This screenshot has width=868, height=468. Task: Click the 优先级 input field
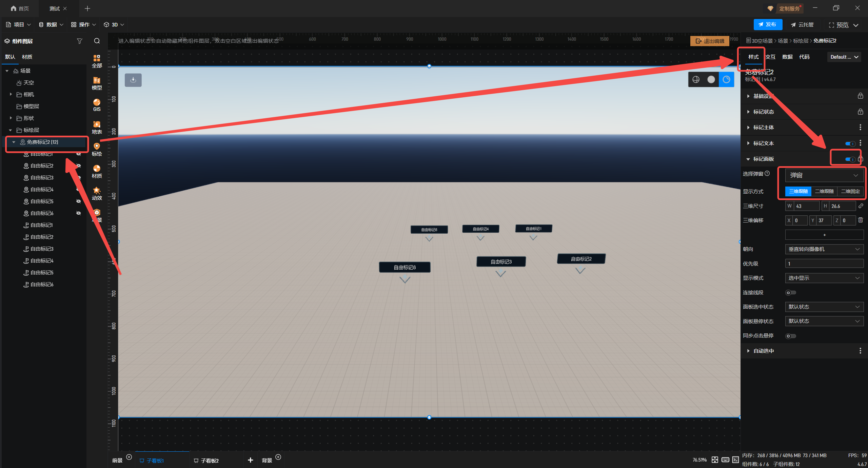tap(824, 264)
